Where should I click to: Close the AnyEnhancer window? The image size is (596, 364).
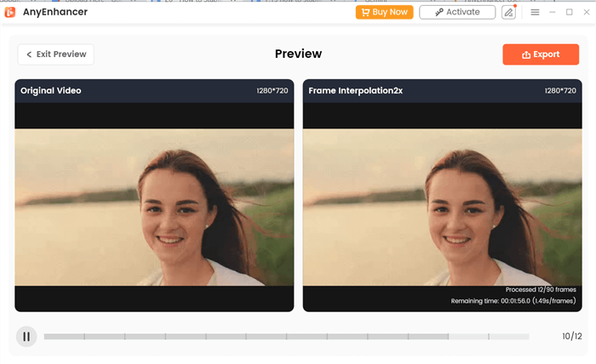(587, 12)
